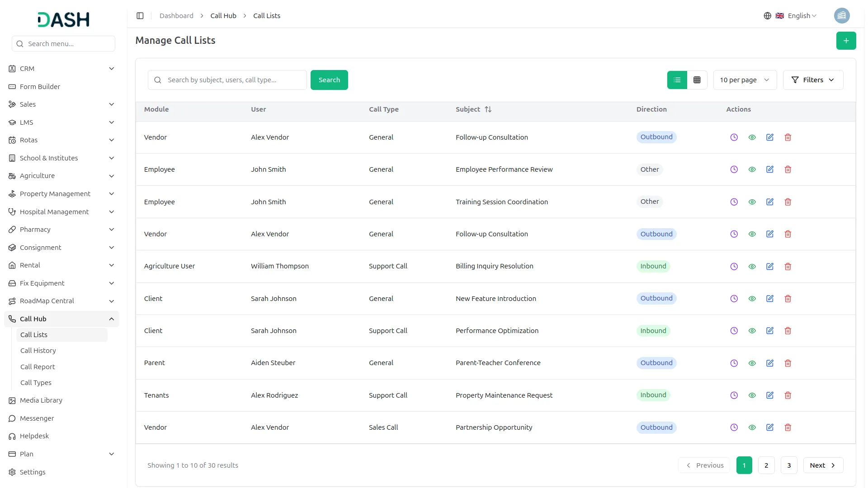
Task: Delete the Partnership Opportunity call row
Action: [x=788, y=427]
